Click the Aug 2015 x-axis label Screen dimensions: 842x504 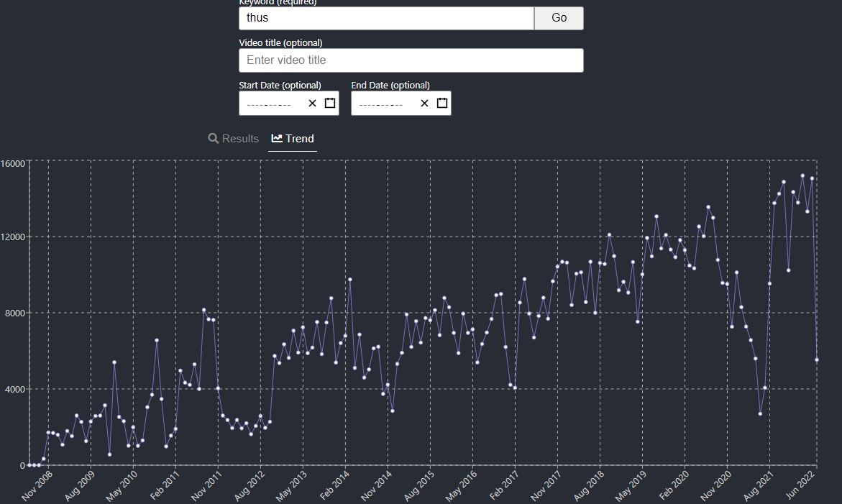coord(419,486)
